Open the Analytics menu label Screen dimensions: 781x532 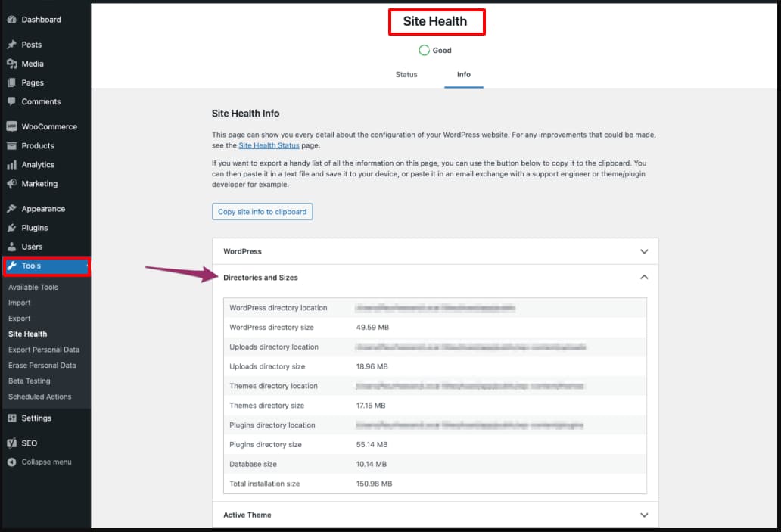tap(38, 165)
